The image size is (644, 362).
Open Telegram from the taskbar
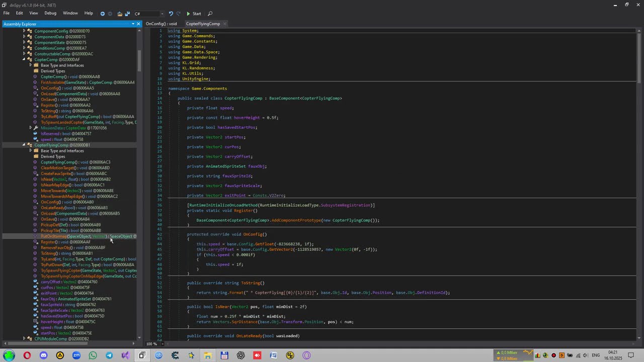[109, 355]
